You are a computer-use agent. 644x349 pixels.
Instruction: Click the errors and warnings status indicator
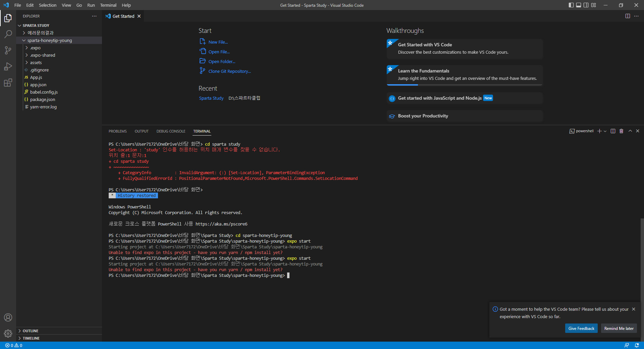coord(14,345)
